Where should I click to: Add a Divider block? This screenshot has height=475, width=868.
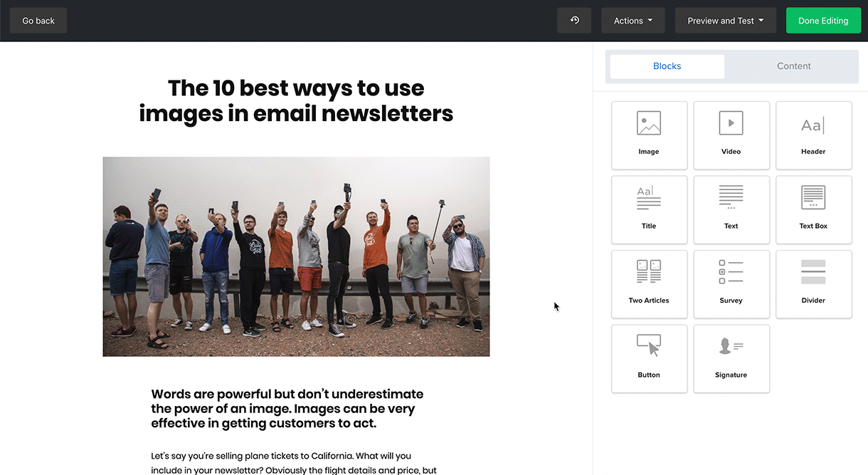click(x=813, y=283)
